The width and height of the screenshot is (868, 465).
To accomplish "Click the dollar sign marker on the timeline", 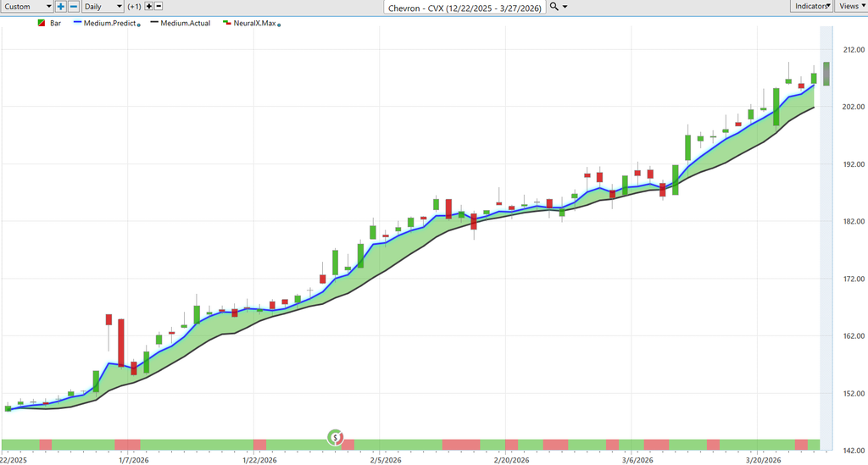I will point(336,438).
